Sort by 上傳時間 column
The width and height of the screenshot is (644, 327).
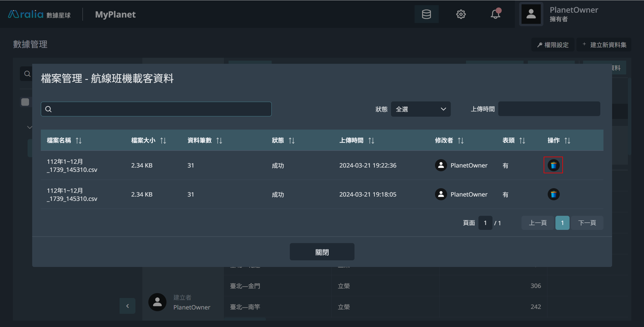coord(371,141)
